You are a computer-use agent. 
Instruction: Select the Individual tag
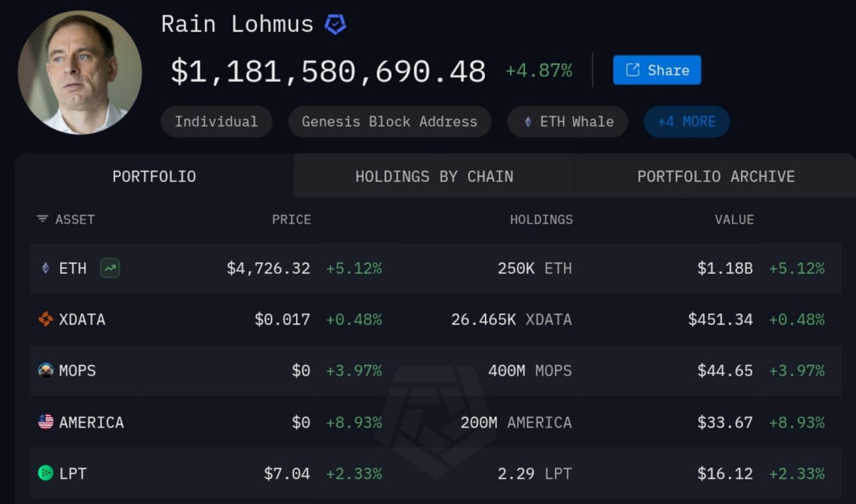[216, 122]
